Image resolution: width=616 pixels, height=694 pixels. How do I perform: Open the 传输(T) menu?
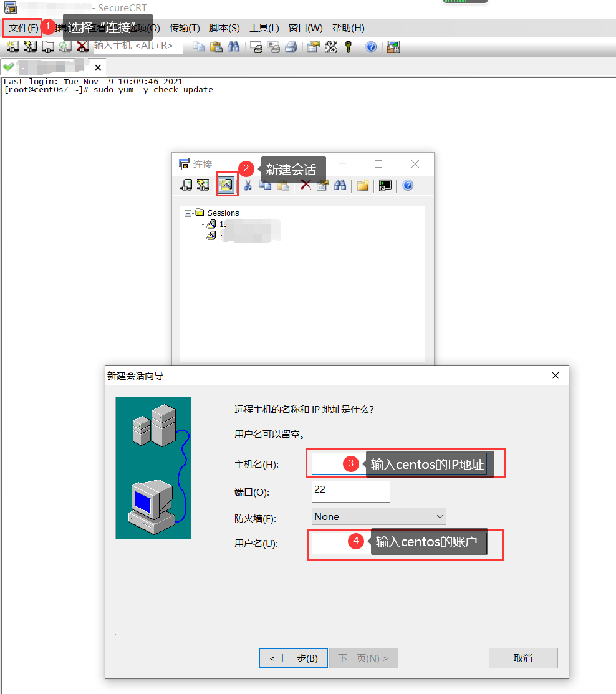tap(185, 28)
